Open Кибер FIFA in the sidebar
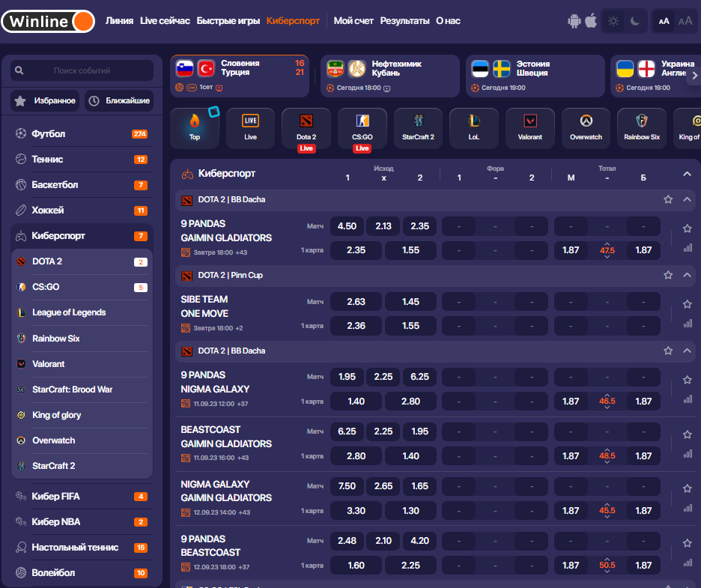701x588 pixels. (x=82, y=497)
